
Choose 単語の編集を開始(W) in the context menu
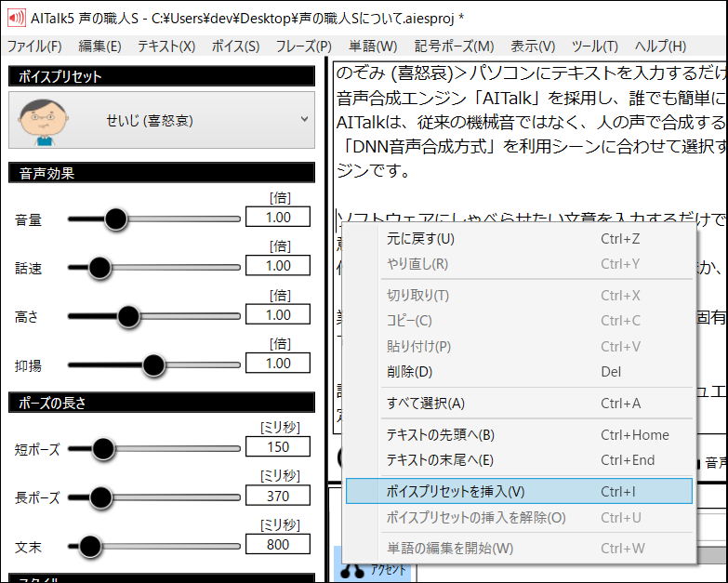519,549
